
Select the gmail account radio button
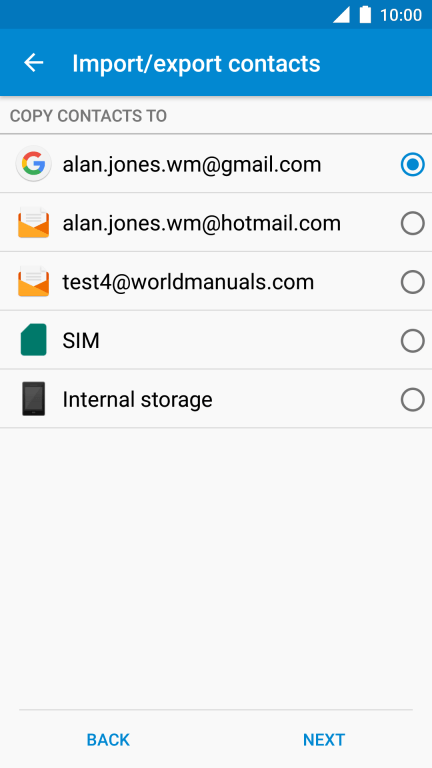tap(412, 165)
